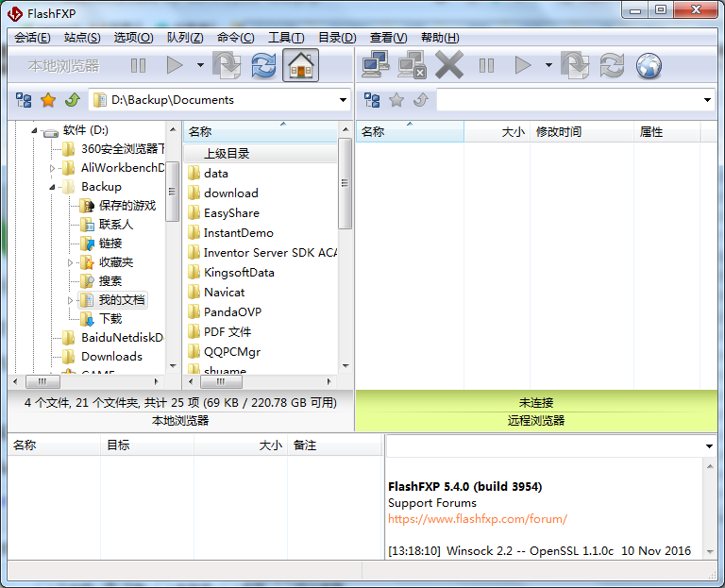Click the remote abort X icon

click(449, 65)
